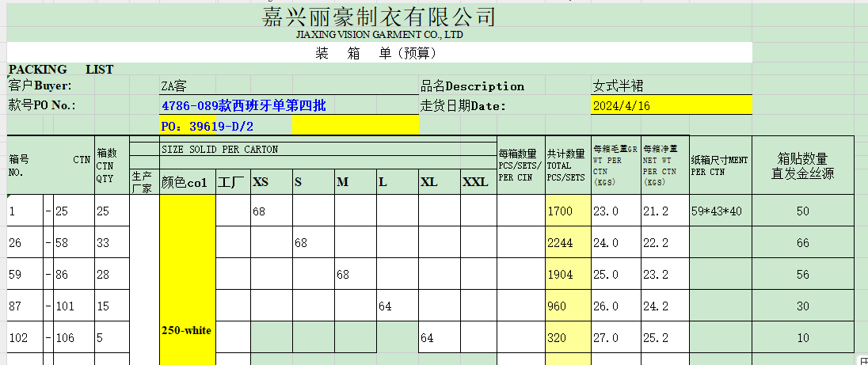Click the 装箱单(预算) title cell
This screenshot has width=868, height=365.
[376, 54]
